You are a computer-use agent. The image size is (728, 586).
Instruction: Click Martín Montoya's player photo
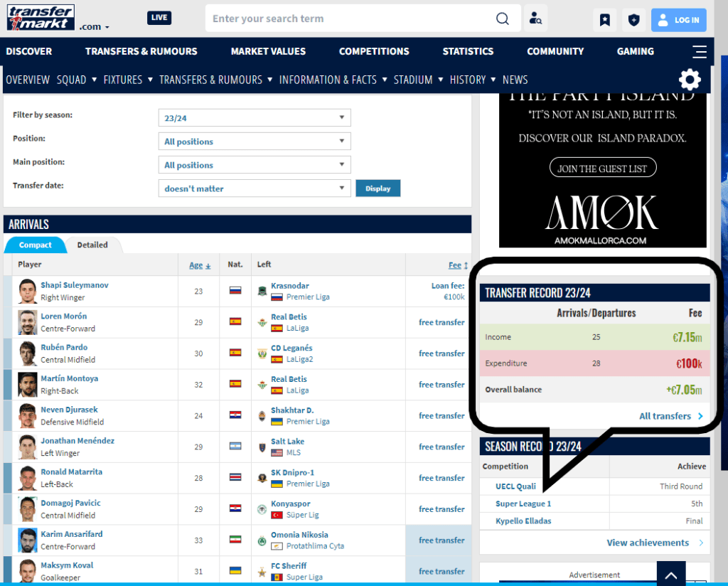pos(28,385)
